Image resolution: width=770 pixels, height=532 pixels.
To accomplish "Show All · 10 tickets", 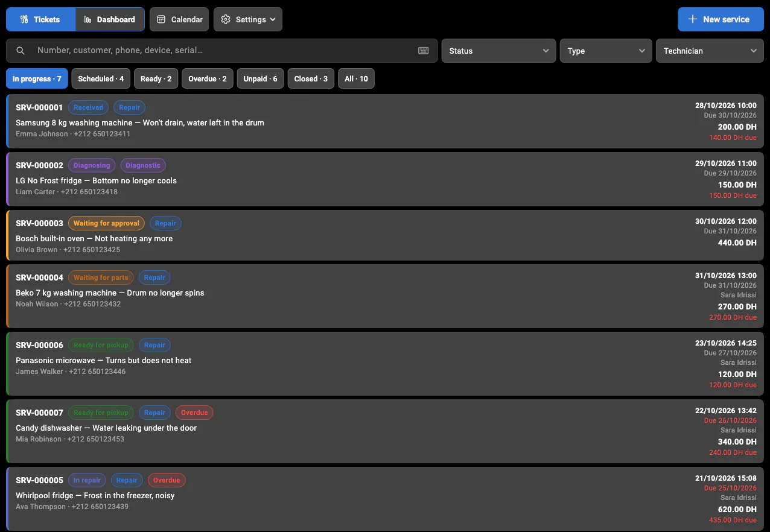I will point(357,78).
